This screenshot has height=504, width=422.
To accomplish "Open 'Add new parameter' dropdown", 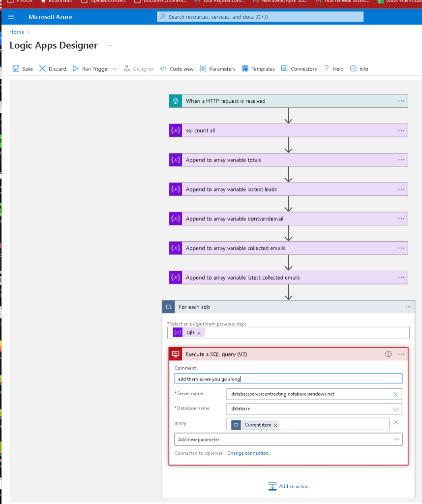I will (x=288, y=440).
